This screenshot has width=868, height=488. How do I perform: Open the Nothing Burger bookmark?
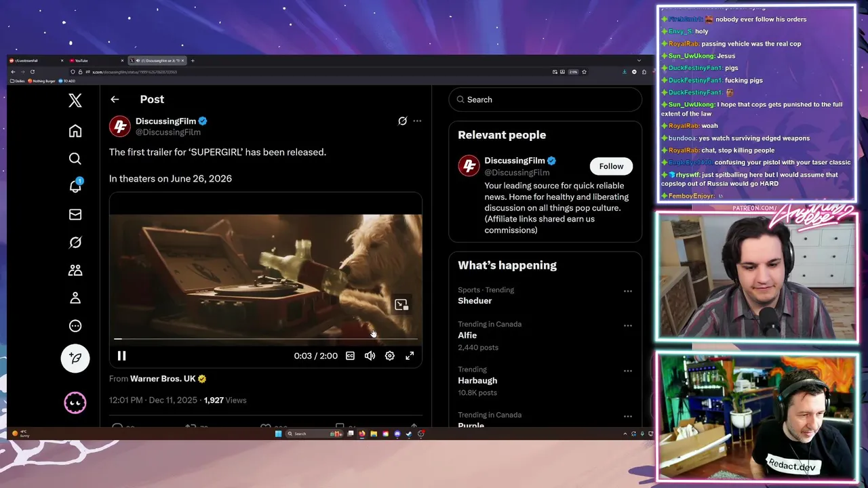[x=41, y=81]
